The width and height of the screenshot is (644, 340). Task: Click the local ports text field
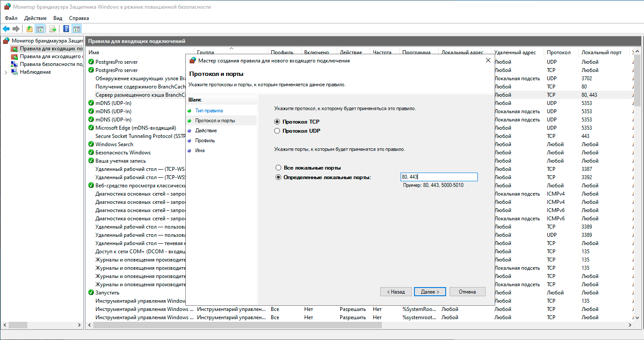click(x=439, y=177)
